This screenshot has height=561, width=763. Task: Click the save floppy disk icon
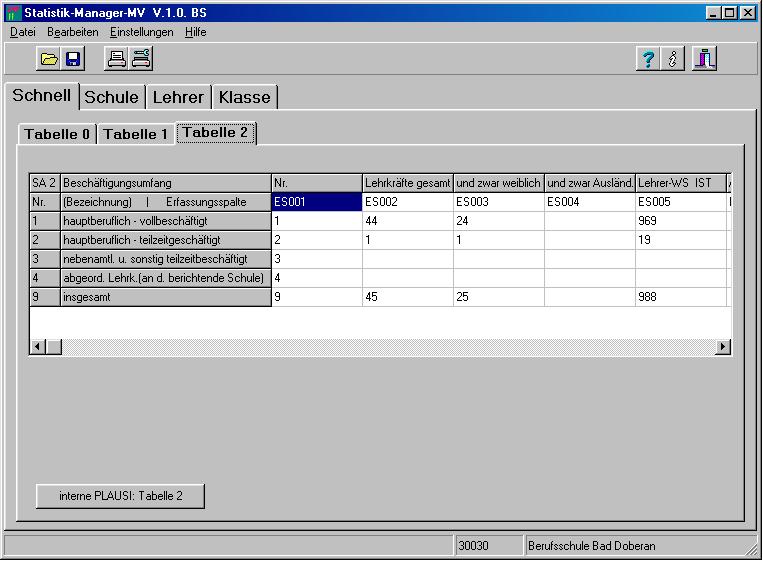73,59
